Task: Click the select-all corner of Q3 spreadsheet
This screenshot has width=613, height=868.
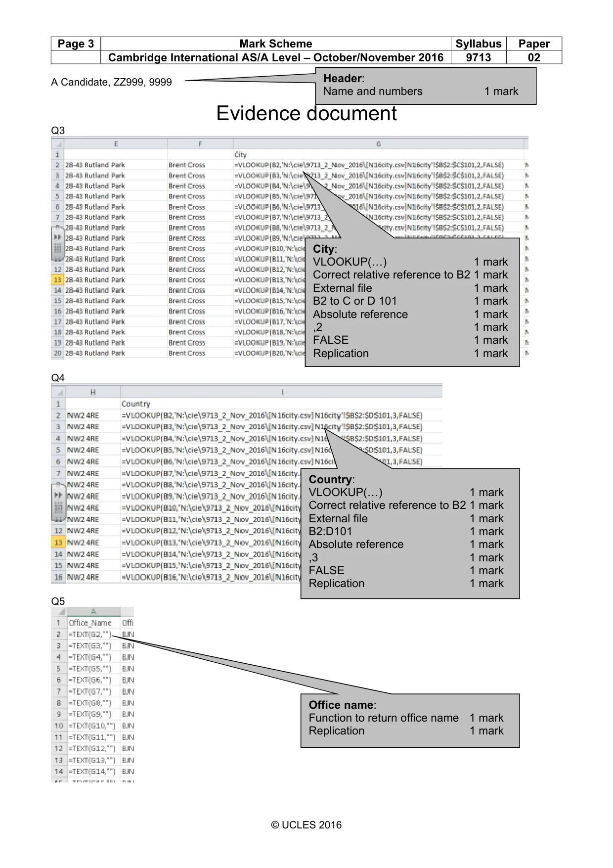Action: (58, 144)
